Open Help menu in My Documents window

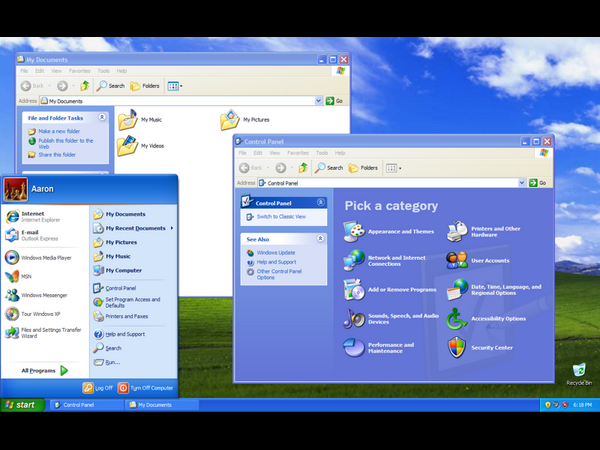pos(122,71)
